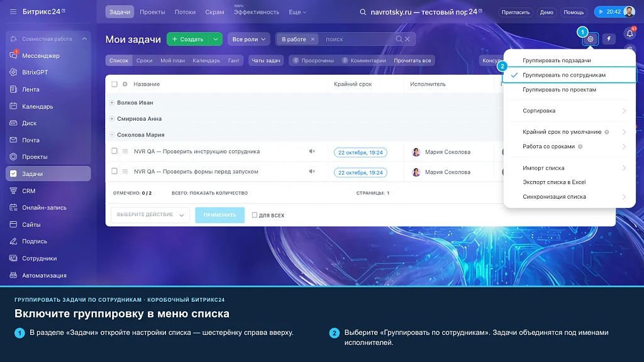Click the hamburger menu icon
644x362 pixels.
pyautogui.click(x=13, y=11)
